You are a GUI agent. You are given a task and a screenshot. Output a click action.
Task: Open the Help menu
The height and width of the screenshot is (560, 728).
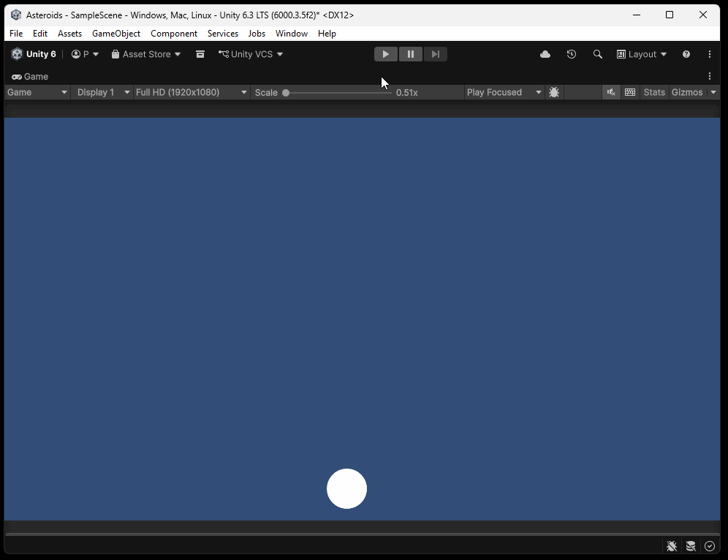(x=327, y=34)
